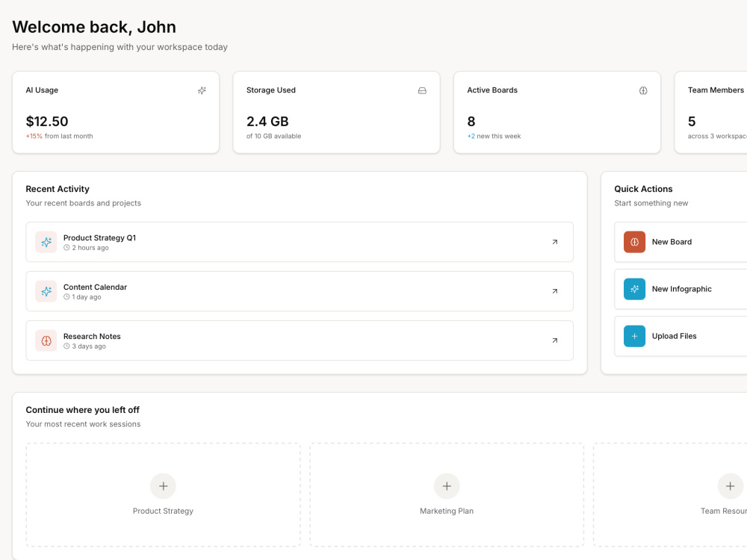This screenshot has height=560, width=747.
Task: Click the 'Continue where you left off' heading
Action: (83, 410)
